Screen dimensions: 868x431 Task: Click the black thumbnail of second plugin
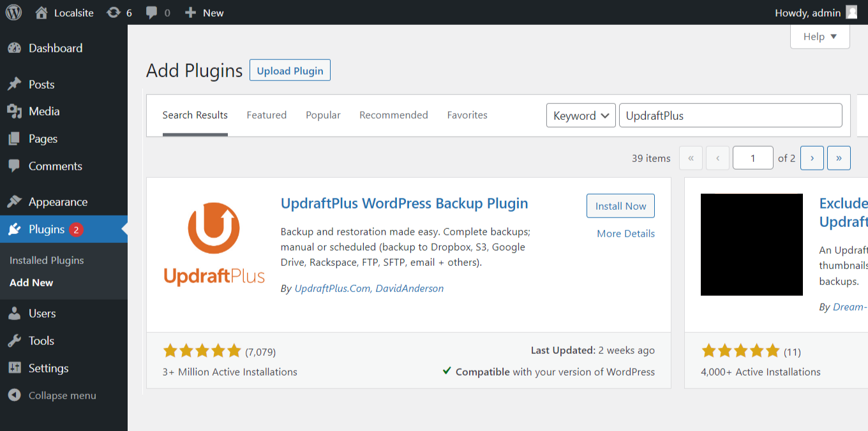point(752,245)
